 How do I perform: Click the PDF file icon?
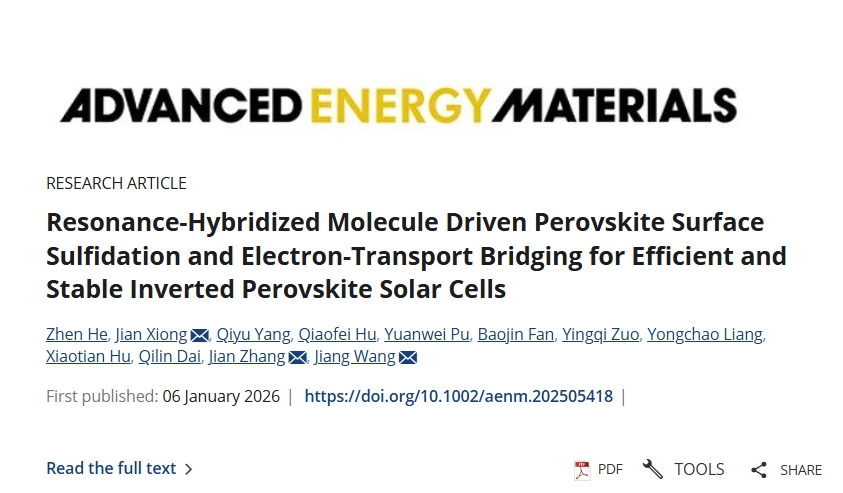(582, 469)
